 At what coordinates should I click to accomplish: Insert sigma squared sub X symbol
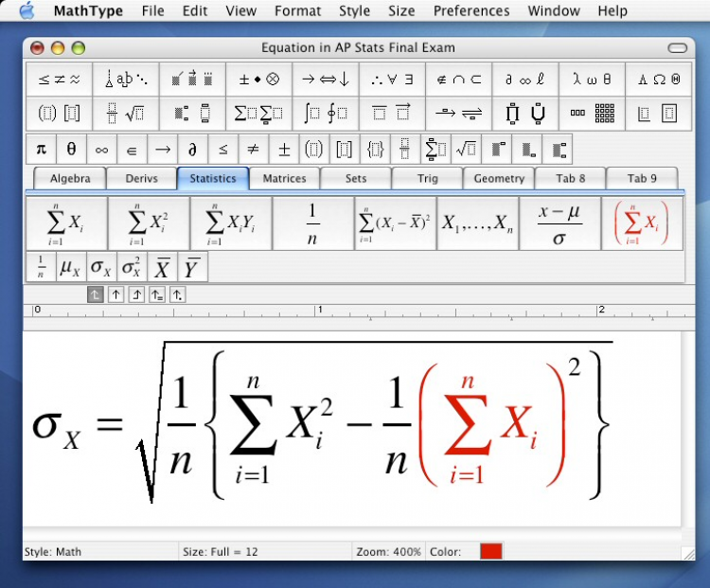tap(132, 267)
